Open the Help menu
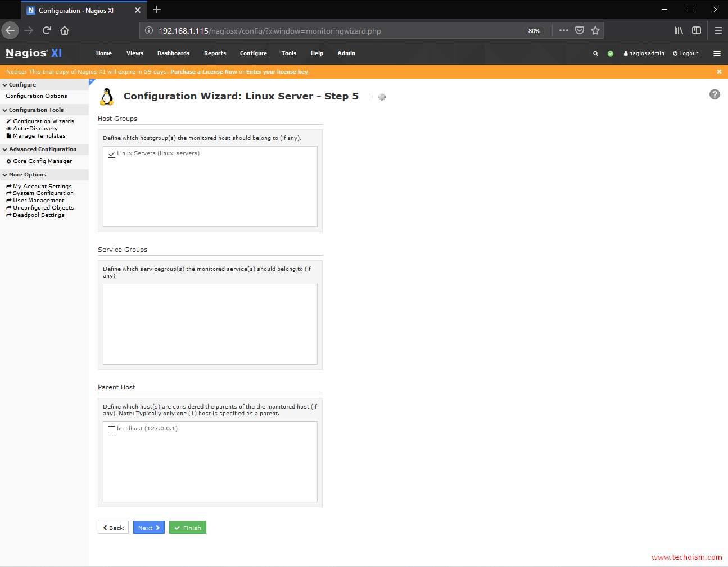Screen dimensions: 728x567 point(317,53)
